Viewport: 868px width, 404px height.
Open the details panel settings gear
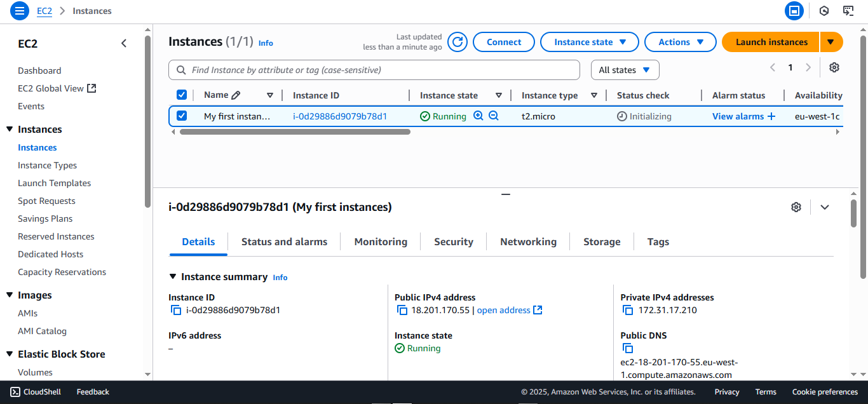(x=796, y=206)
